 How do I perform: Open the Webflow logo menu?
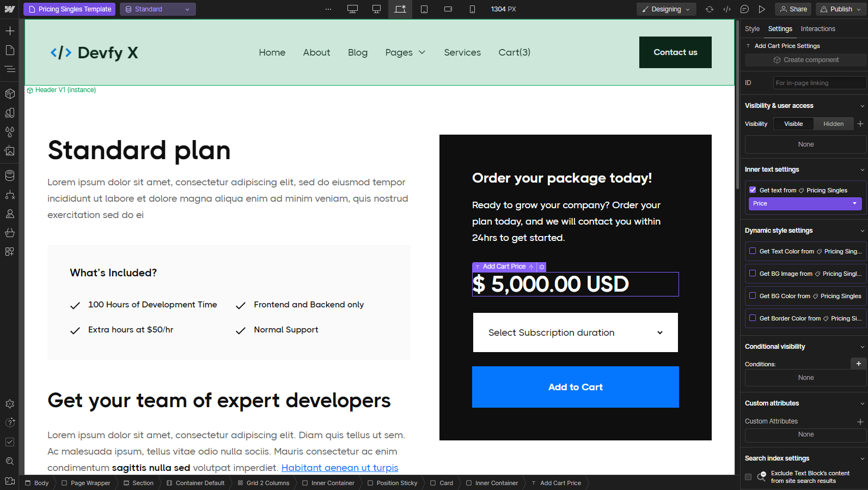tap(10, 9)
